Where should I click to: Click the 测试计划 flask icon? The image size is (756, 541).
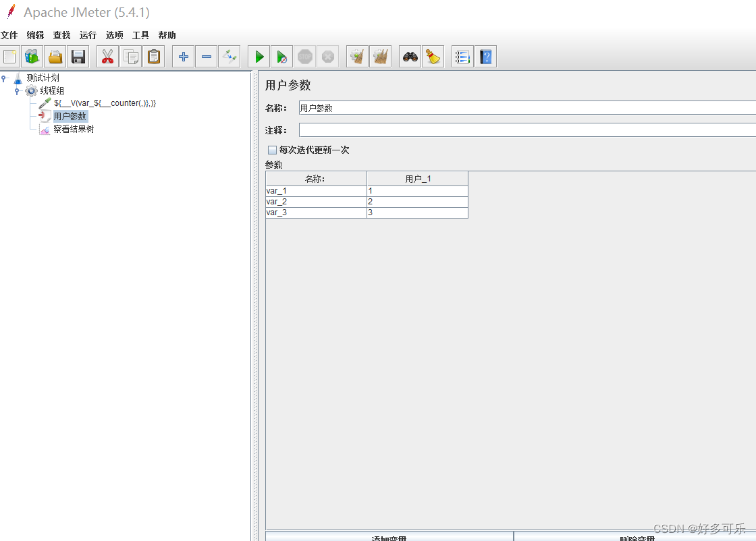[18, 78]
